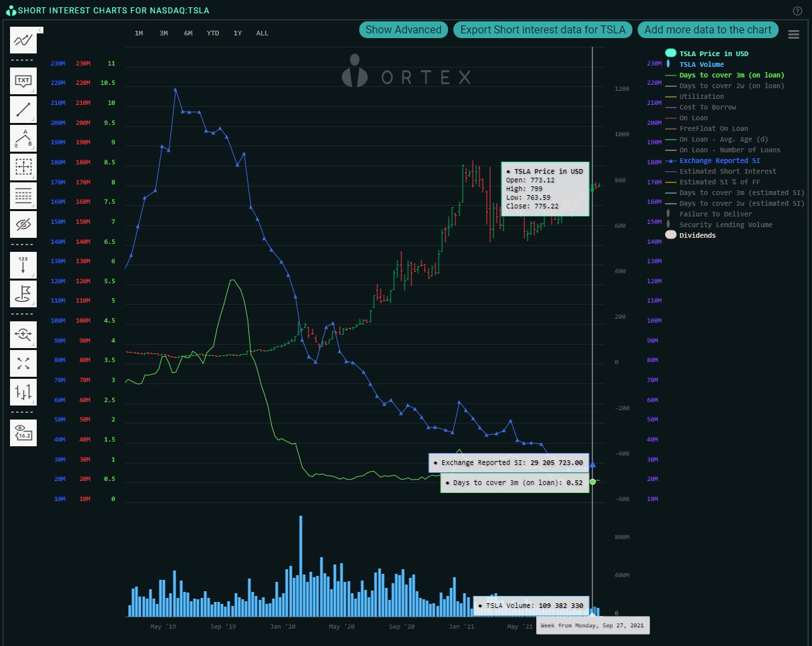Select the flag marker tool
Viewport: 812px width, 646px height.
tap(23, 294)
